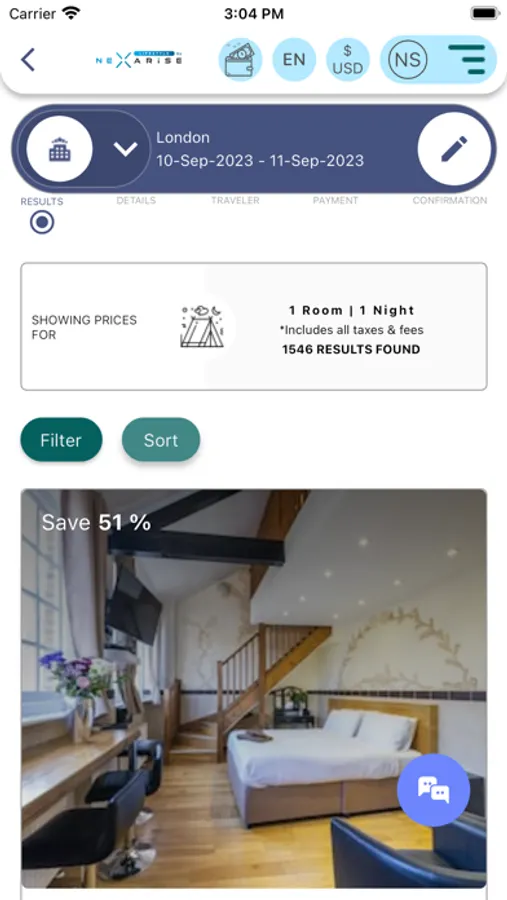Tap the London date range text

(x=260, y=149)
